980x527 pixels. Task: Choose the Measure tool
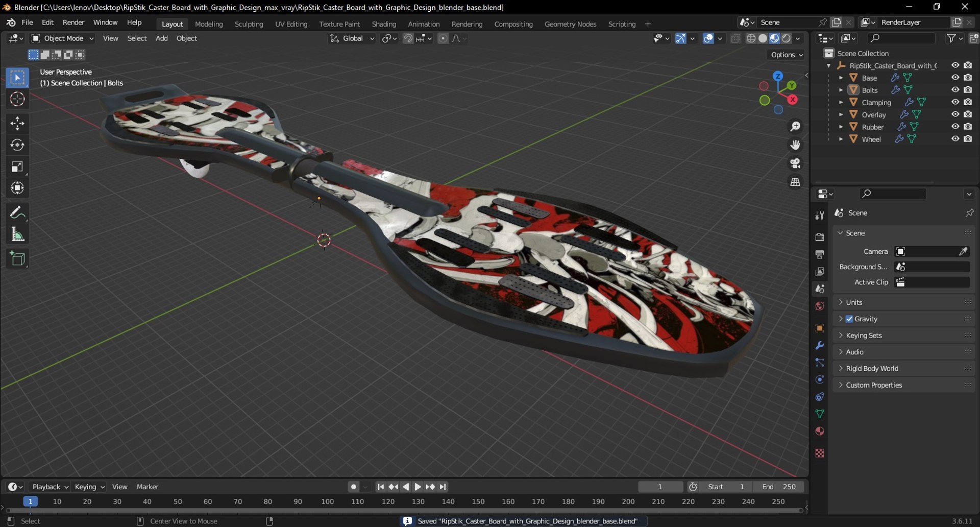[17, 234]
